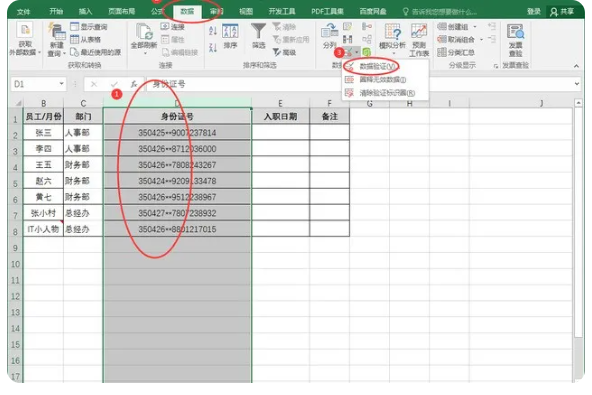This screenshot has width=592, height=395.
Task: Choose Circle Invalid Data menu entry
Action: (x=383, y=80)
